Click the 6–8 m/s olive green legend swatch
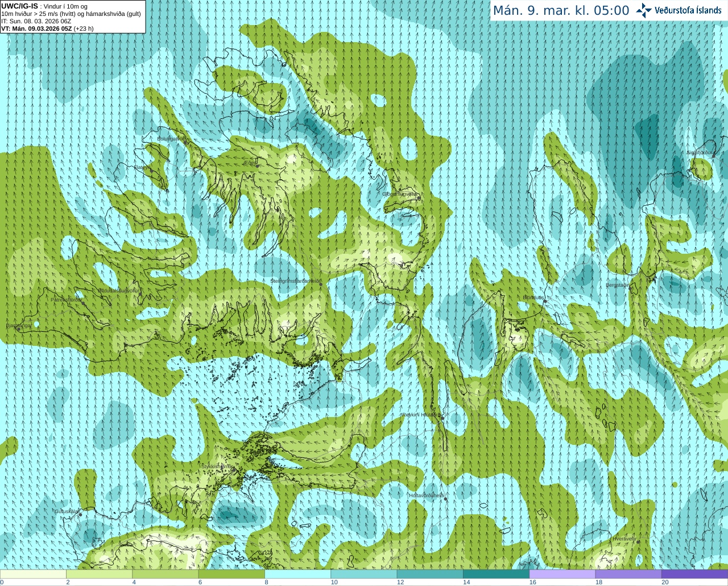 tap(231, 574)
